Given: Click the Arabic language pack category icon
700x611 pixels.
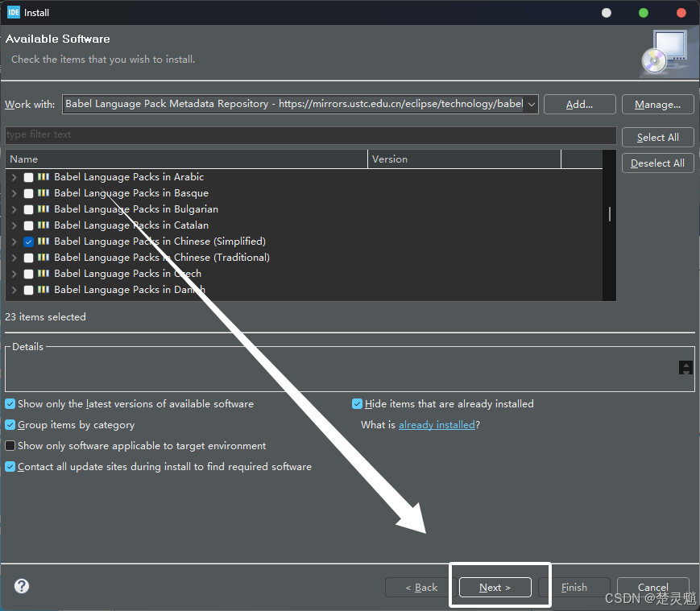Looking at the screenshot, I should coord(43,177).
